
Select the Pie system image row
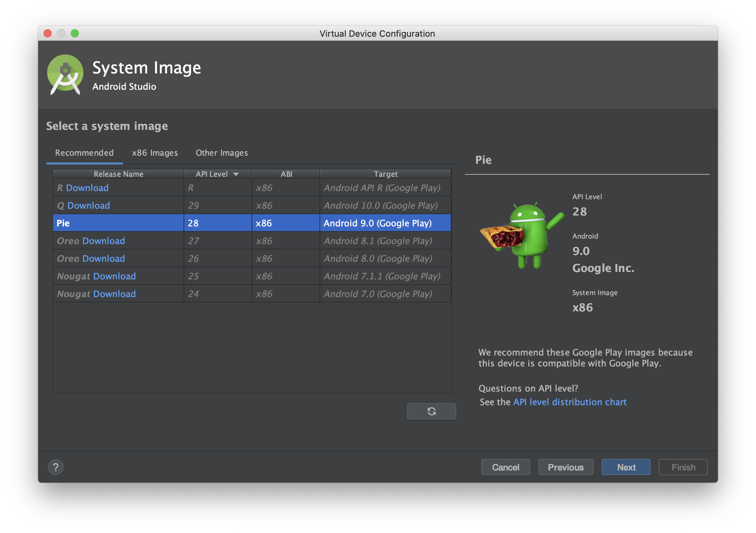[x=252, y=223]
